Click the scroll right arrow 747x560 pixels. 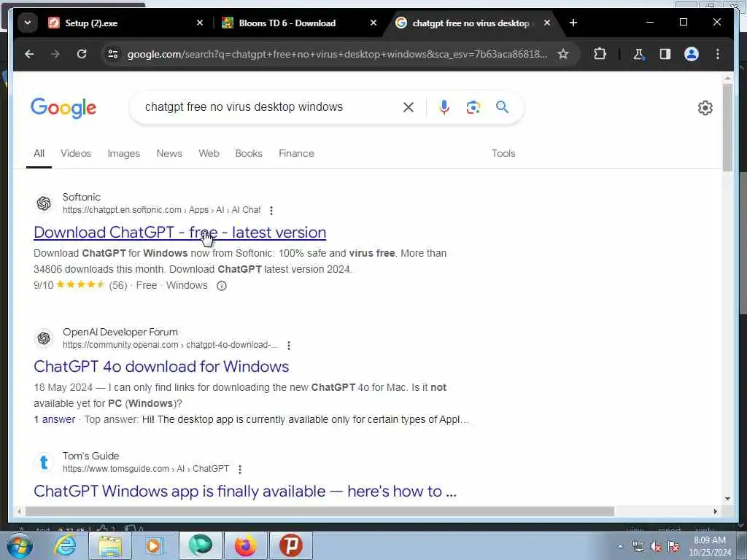coord(715,511)
